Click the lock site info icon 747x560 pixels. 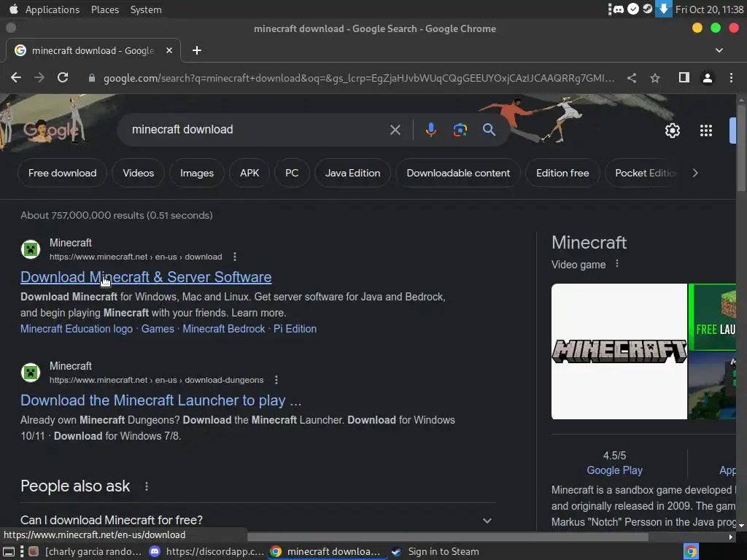(x=91, y=78)
